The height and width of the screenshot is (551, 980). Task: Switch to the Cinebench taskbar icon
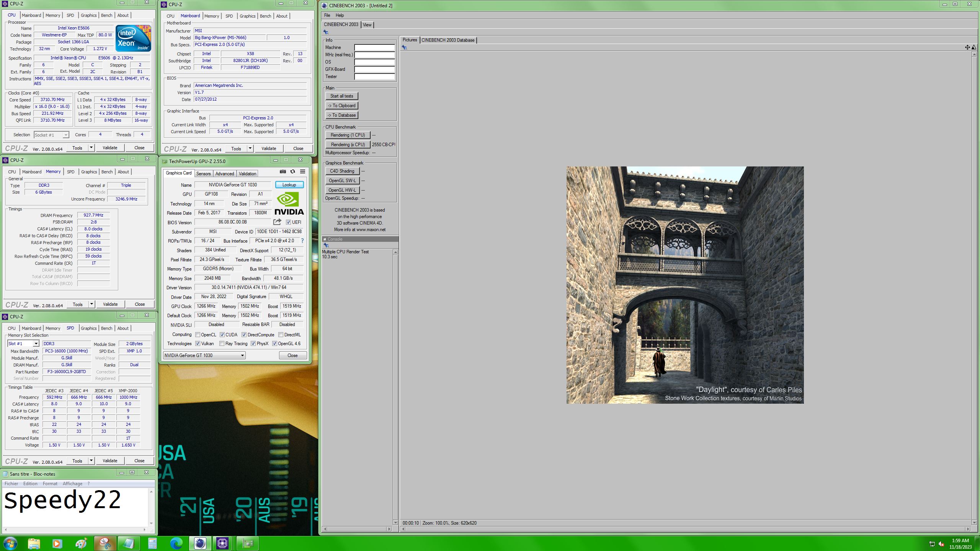tap(200, 543)
